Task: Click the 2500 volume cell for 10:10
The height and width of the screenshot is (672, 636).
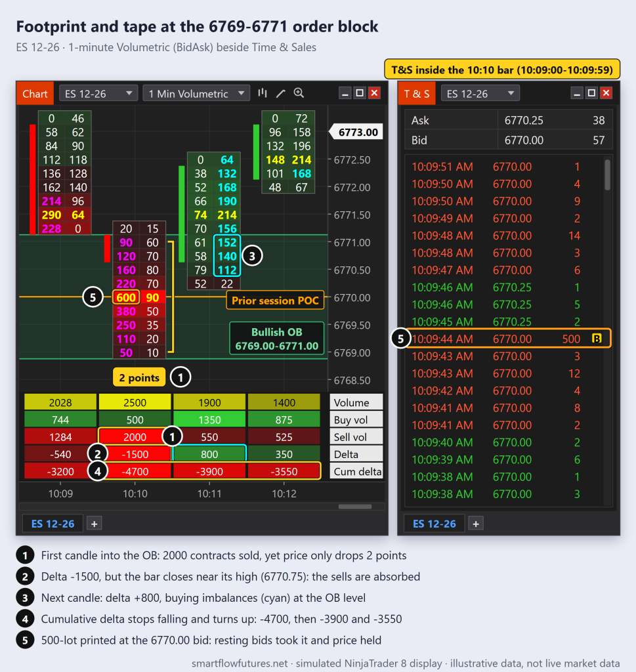Action: point(135,402)
